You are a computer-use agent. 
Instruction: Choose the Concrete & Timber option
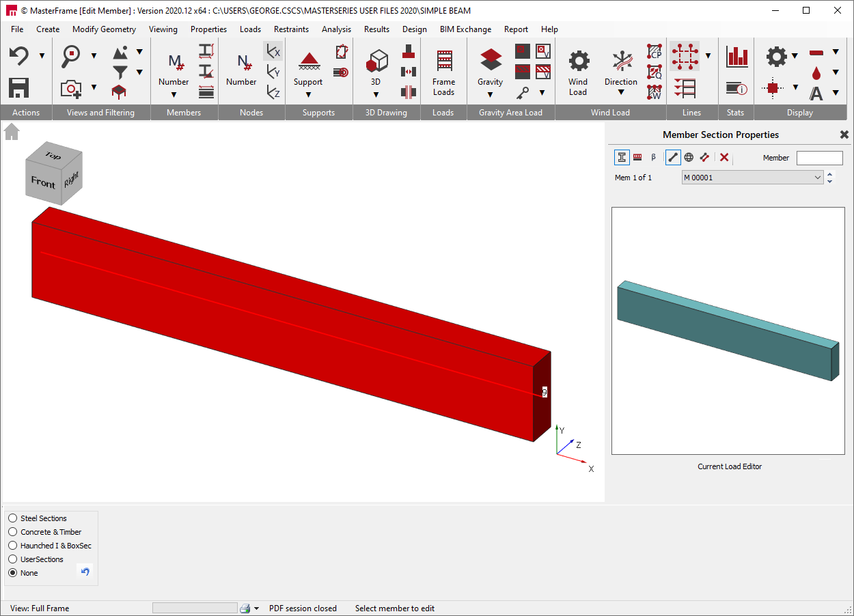pos(13,532)
